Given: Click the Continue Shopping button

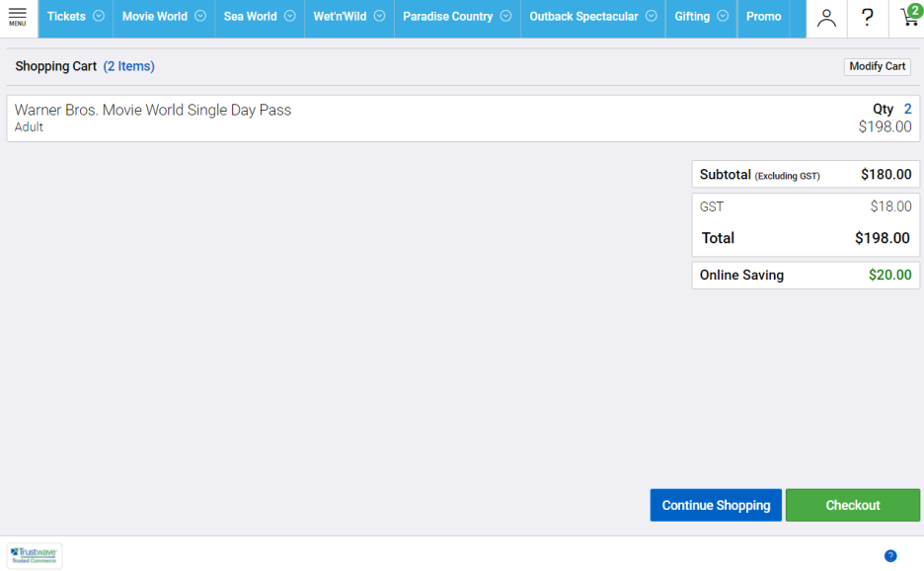Looking at the screenshot, I should [x=716, y=505].
